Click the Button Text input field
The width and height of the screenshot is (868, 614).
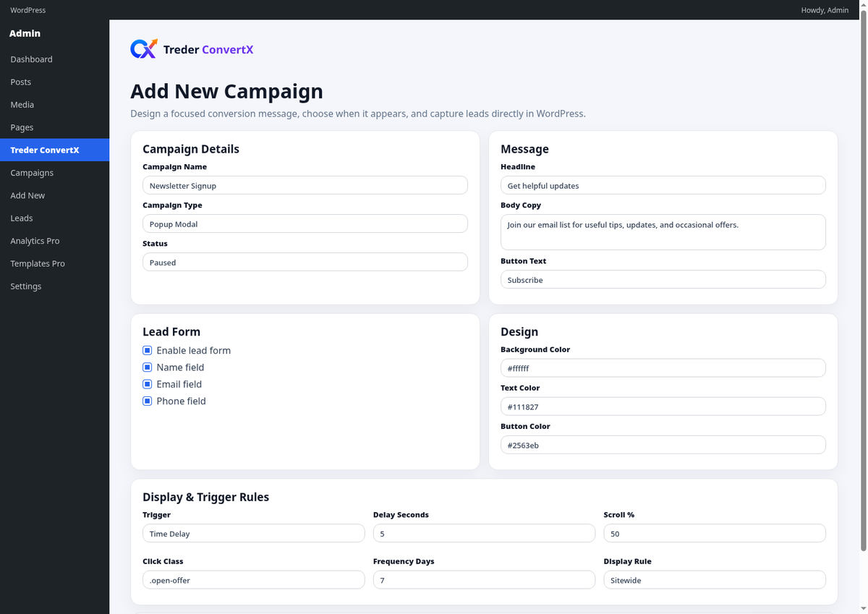click(663, 279)
